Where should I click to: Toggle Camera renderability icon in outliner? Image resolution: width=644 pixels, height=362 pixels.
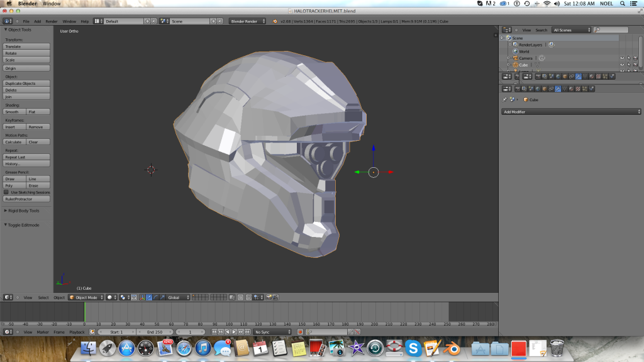pyautogui.click(x=635, y=58)
